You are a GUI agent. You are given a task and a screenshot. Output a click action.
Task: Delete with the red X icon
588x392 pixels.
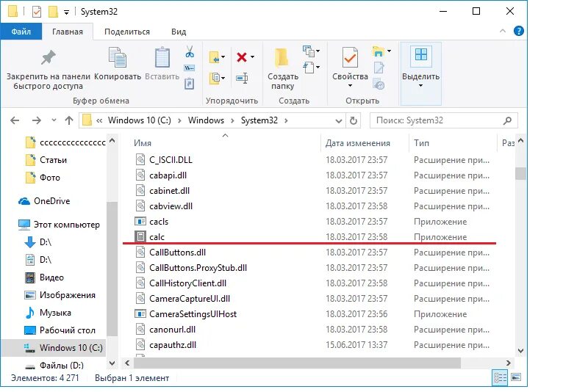click(x=242, y=57)
